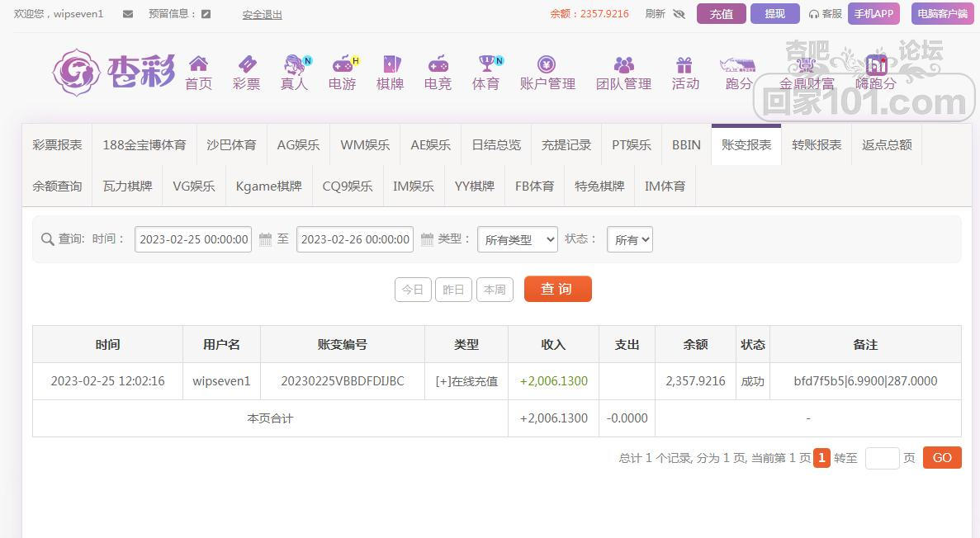
Task: Open the 跑分 icon
Action: [738, 64]
